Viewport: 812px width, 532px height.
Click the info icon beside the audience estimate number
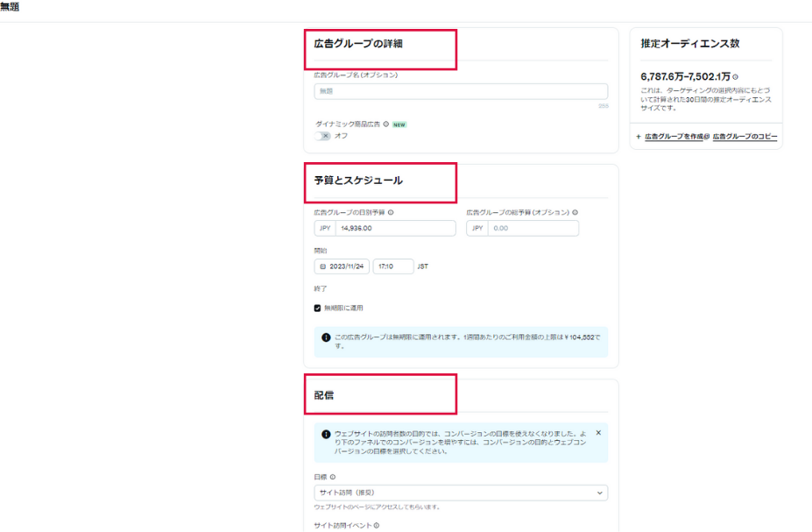pos(735,77)
